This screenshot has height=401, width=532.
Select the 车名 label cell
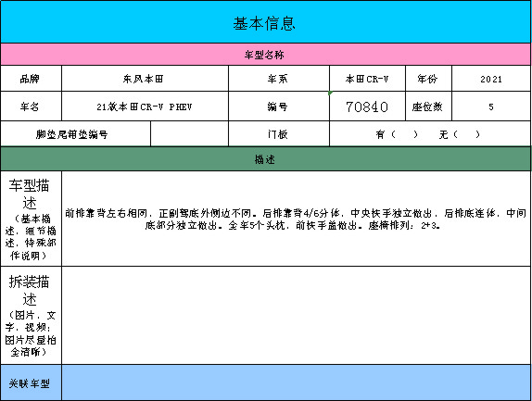tap(31, 107)
